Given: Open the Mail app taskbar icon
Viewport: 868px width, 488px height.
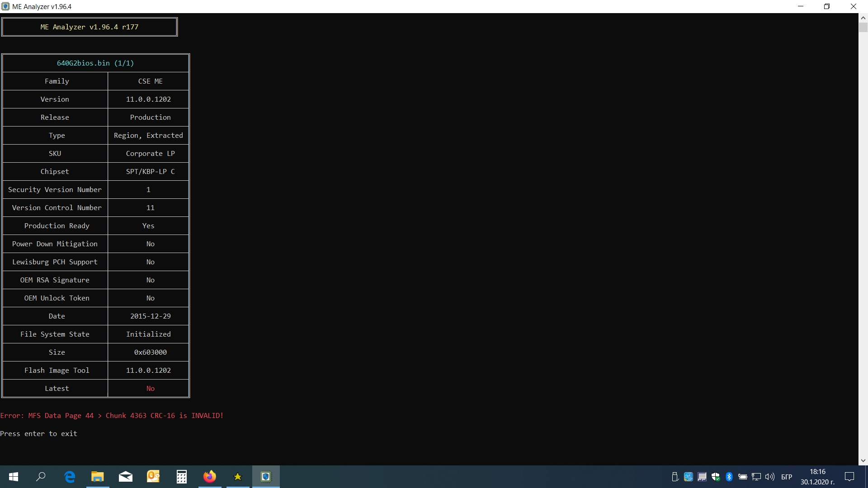Looking at the screenshot, I should coord(126,477).
